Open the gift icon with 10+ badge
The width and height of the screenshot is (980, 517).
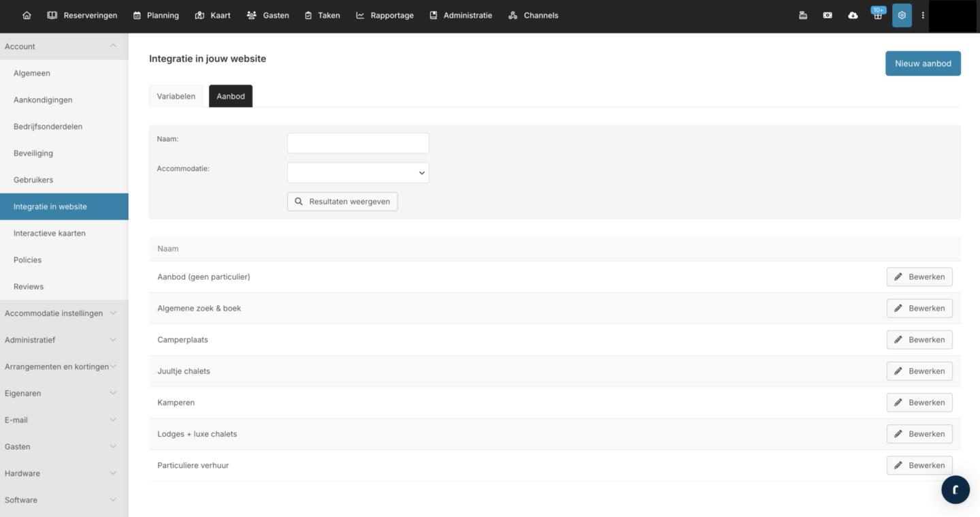pyautogui.click(x=878, y=15)
